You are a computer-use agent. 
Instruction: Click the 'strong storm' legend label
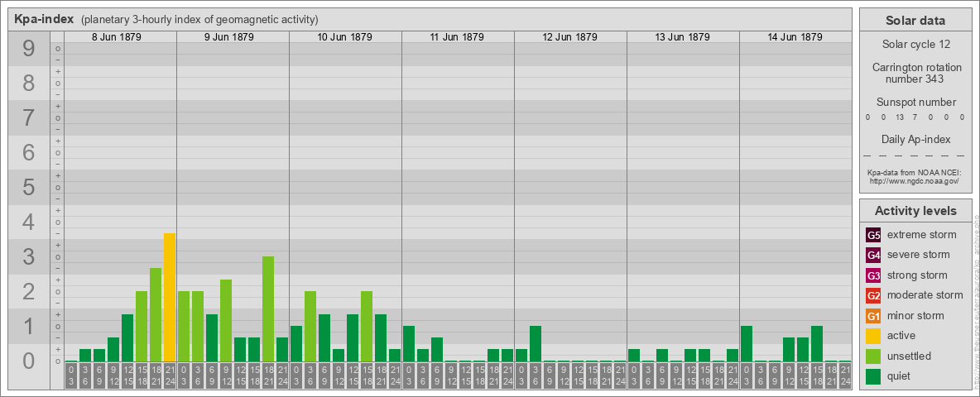[x=917, y=275]
